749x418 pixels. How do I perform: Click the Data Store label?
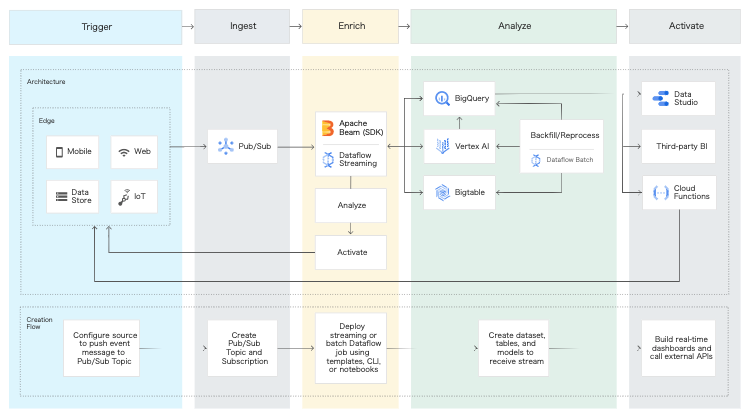[81, 196]
